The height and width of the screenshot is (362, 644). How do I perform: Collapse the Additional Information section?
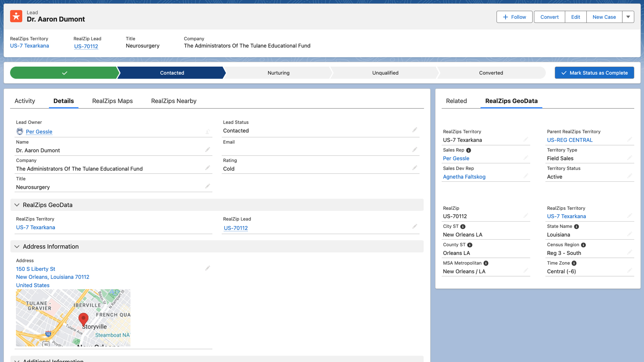(17, 361)
